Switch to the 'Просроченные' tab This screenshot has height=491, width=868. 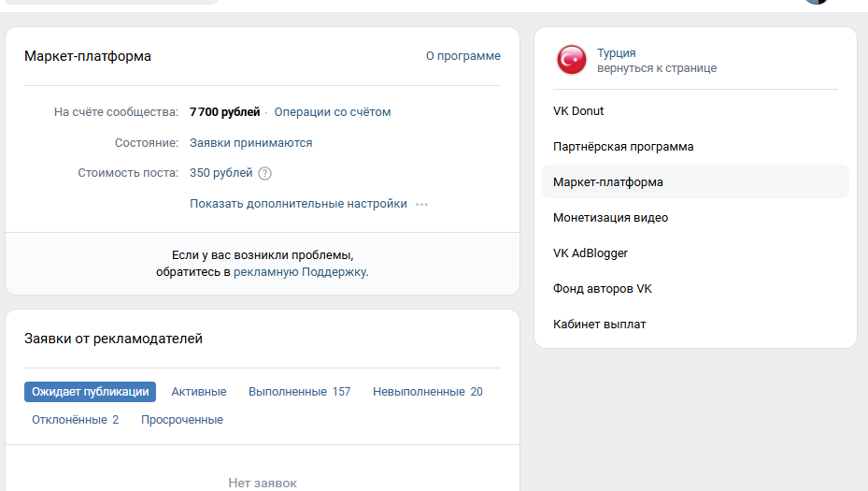coord(182,420)
